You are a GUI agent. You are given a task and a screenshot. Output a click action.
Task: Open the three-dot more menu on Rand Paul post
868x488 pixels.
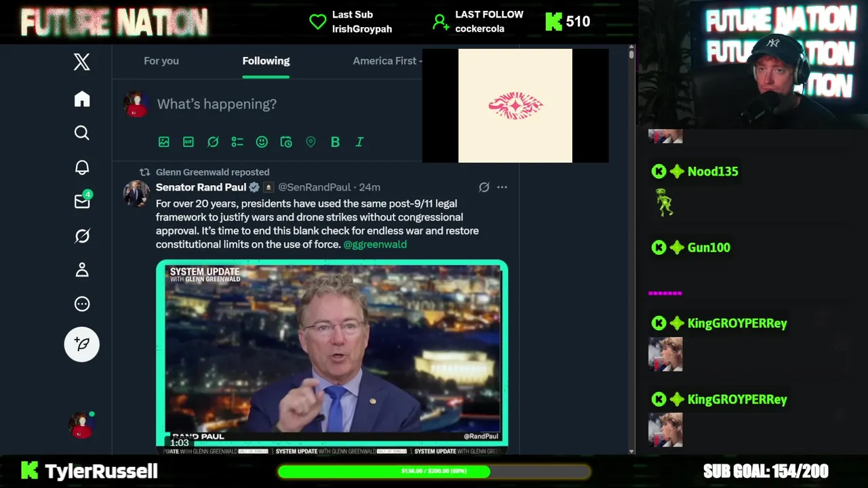pos(502,187)
